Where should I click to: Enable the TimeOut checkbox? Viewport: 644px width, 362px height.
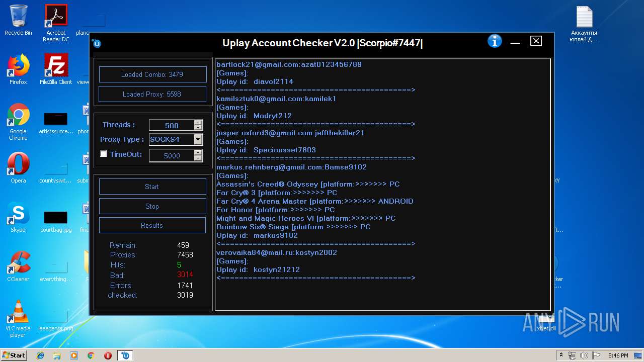point(104,154)
